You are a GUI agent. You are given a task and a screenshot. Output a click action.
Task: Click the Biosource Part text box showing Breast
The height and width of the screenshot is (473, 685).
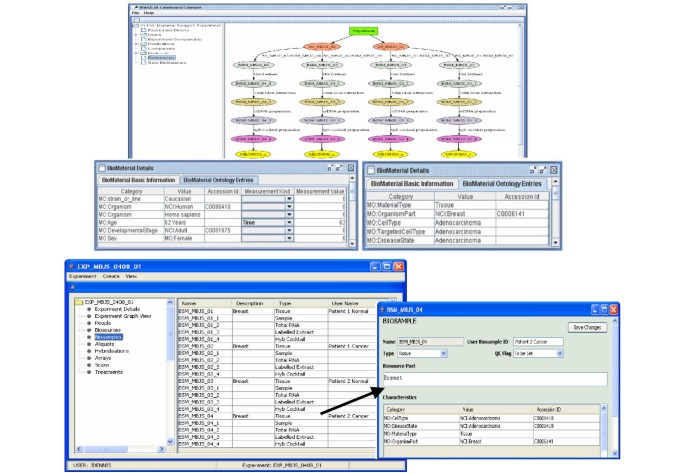[495, 379]
